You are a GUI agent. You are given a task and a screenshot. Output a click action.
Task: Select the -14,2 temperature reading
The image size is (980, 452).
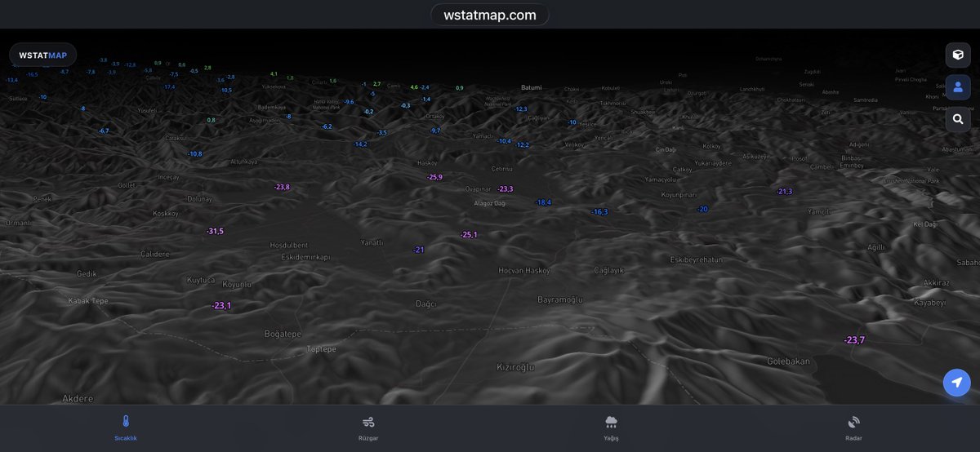[360, 144]
